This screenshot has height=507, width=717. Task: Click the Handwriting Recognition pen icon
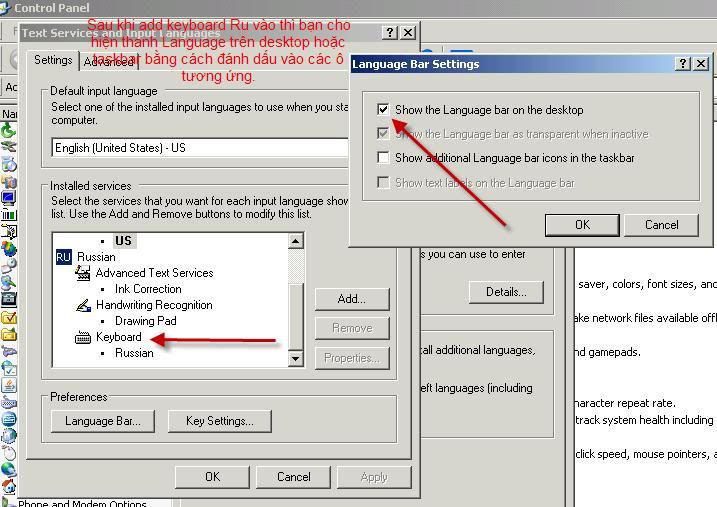pos(84,305)
